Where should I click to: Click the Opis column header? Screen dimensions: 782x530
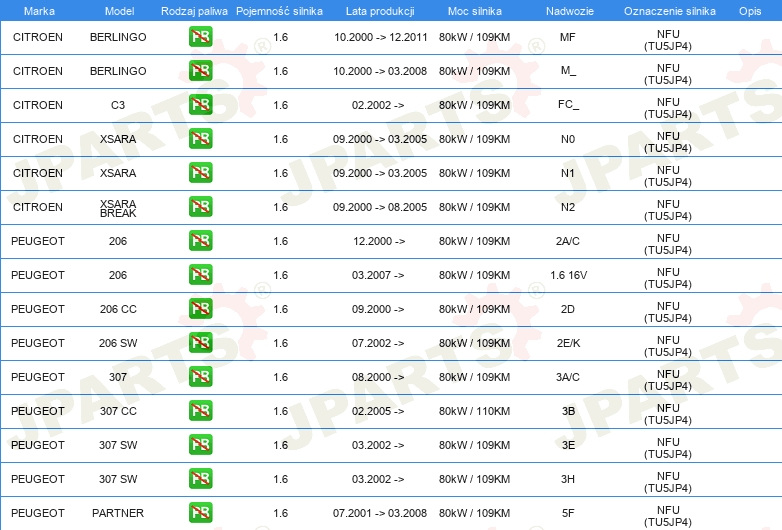750,11
